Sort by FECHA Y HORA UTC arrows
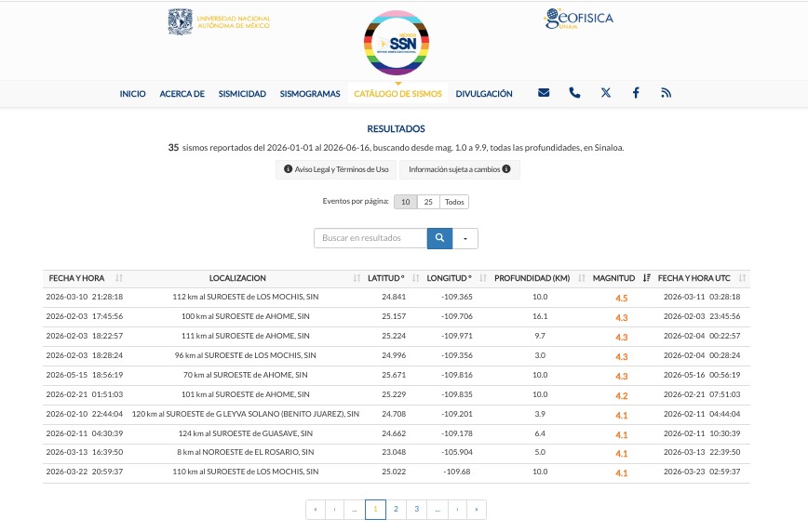The height and width of the screenshot is (532, 808). pyautogui.click(x=742, y=278)
